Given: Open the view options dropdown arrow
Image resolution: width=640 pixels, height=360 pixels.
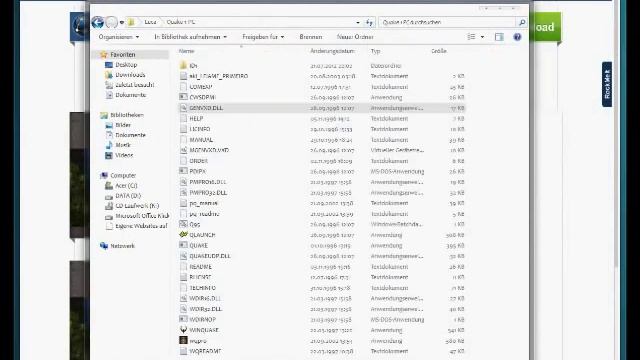Looking at the screenshot, I should [482, 37].
